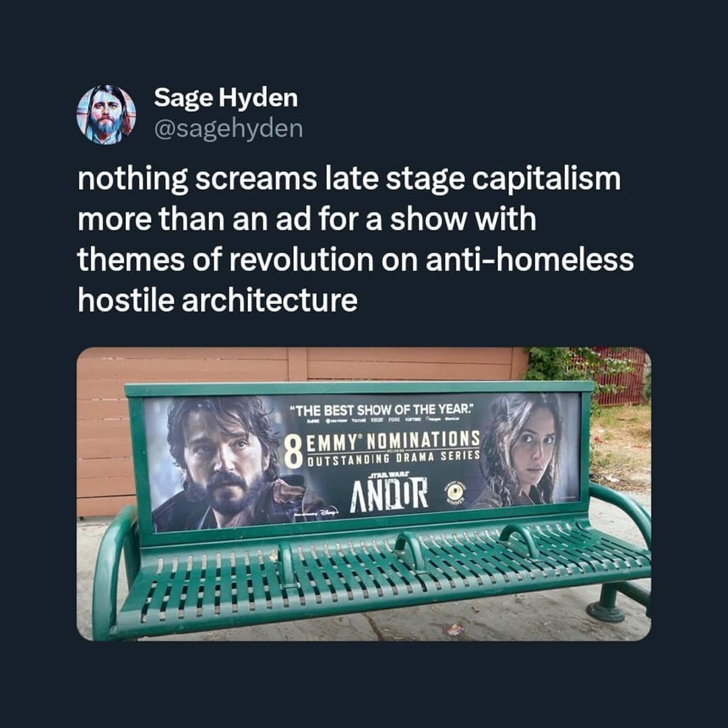Click the word "architecture" in the tweet

tap(269, 301)
